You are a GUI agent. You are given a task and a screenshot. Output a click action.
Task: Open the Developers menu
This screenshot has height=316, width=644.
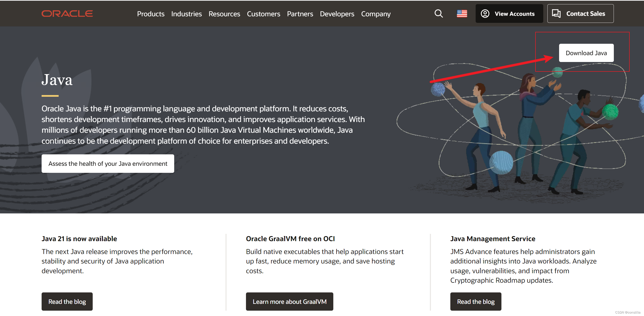click(337, 14)
